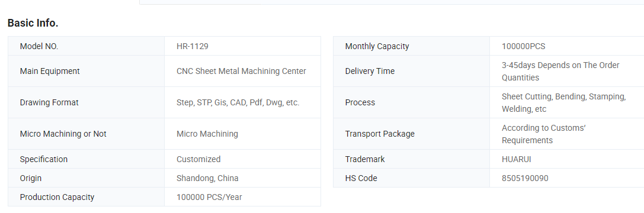The image size is (644, 213).
Task: Click CNC Sheet Metal Machining Center value
Action: coord(241,71)
